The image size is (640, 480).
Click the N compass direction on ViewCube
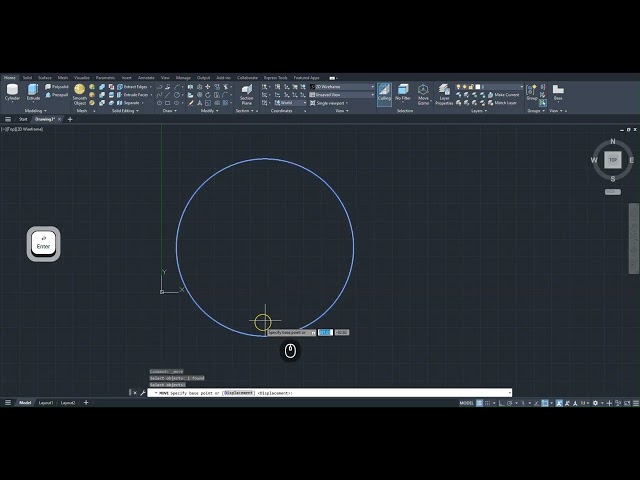coord(613,141)
